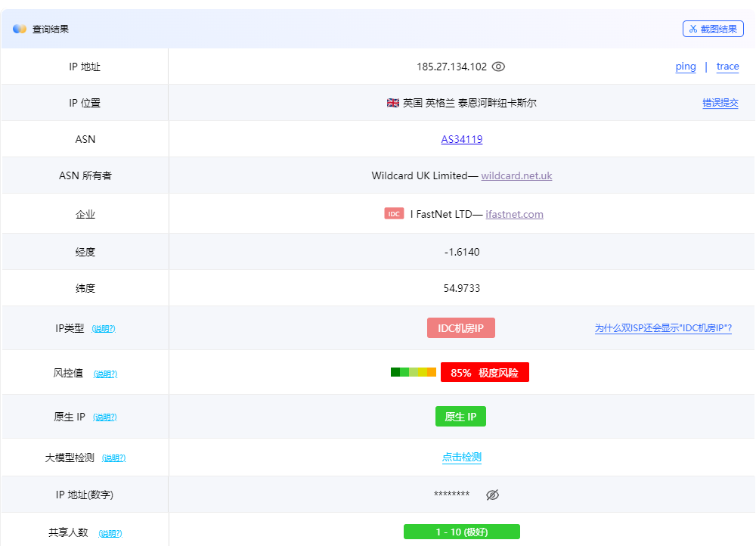Open the ping link
756x546 pixels.
click(686, 67)
